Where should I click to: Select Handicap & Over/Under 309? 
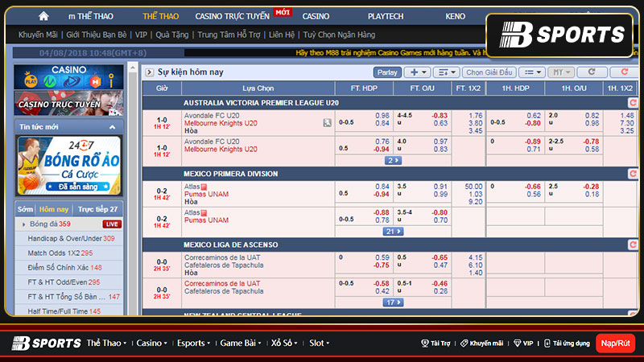click(71, 238)
